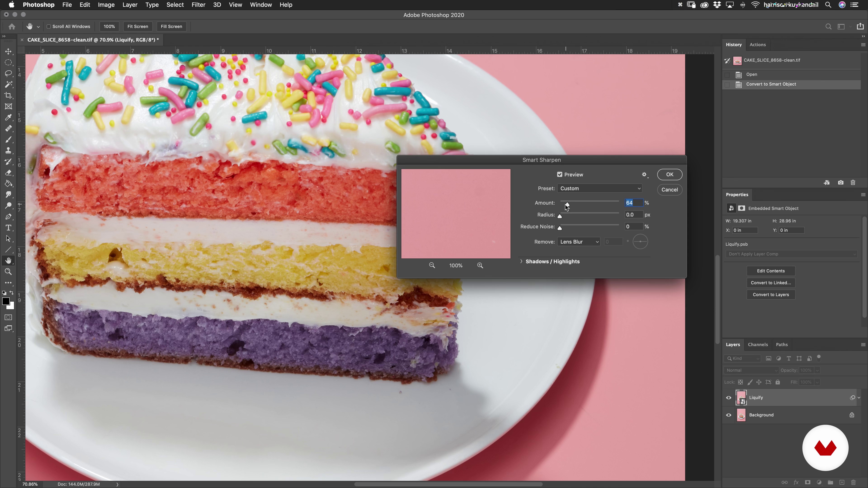The width and height of the screenshot is (868, 488).
Task: Zoom out the Smart Sharpen preview
Action: tap(432, 265)
